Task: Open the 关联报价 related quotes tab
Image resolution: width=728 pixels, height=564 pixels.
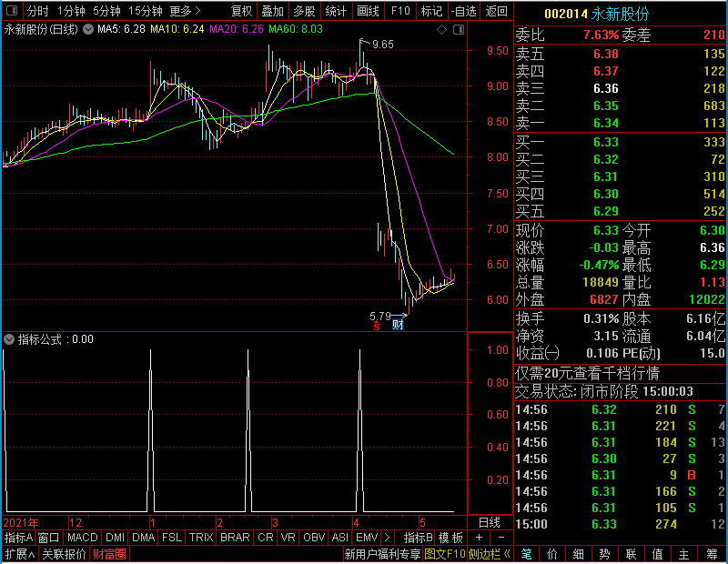Action: point(64,554)
